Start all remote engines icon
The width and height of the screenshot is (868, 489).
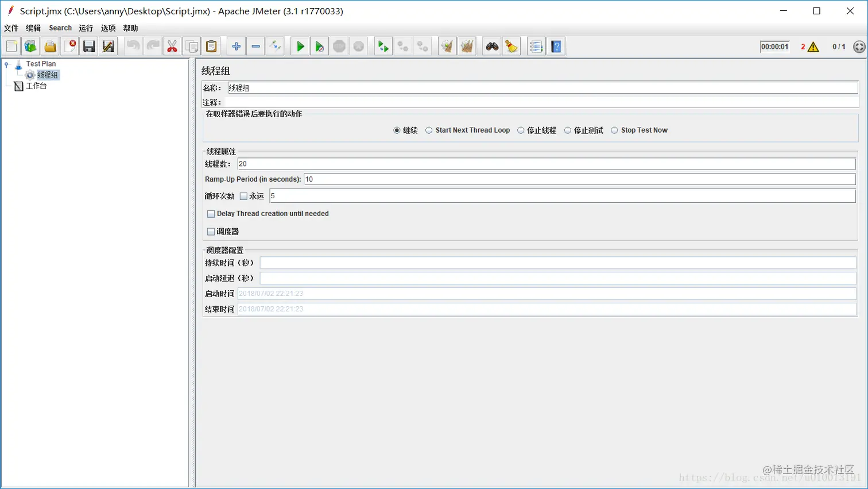(383, 47)
